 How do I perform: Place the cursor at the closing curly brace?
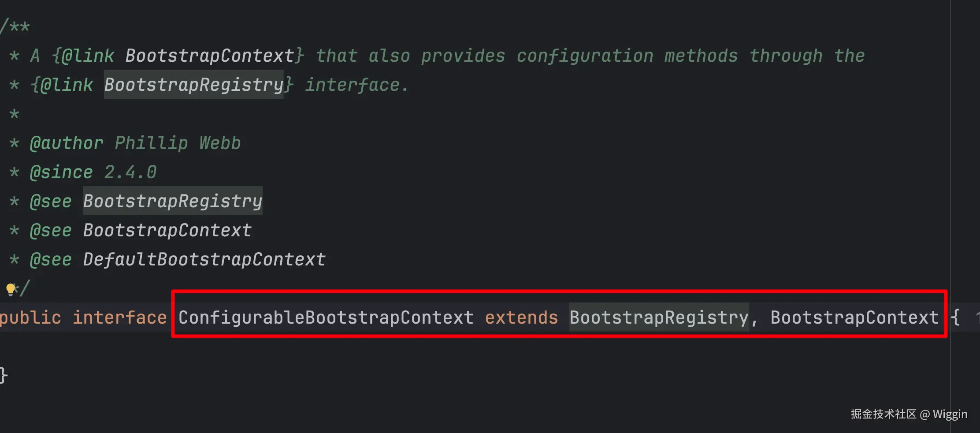click(x=4, y=375)
